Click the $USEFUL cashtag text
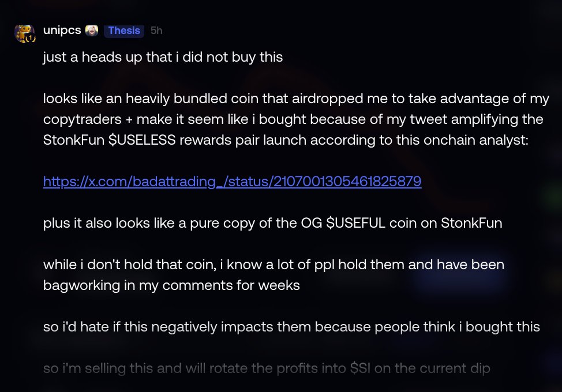 click(x=356, y=223)
